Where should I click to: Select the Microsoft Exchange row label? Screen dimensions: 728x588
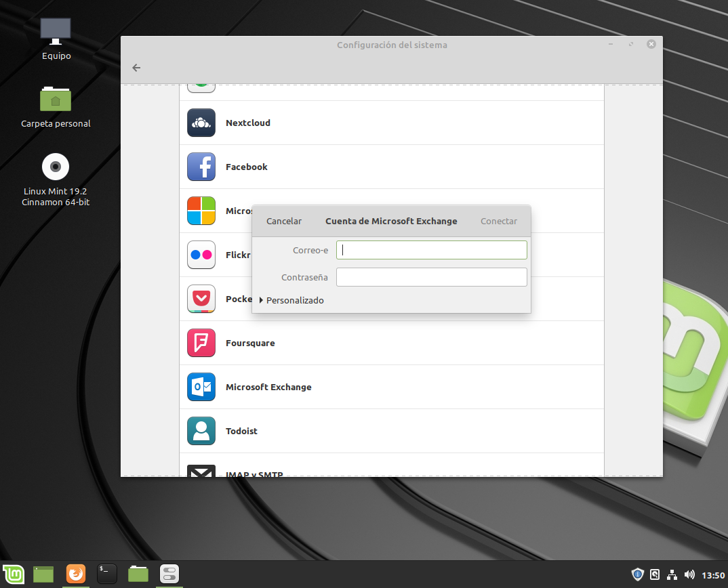tap(268, 387)
